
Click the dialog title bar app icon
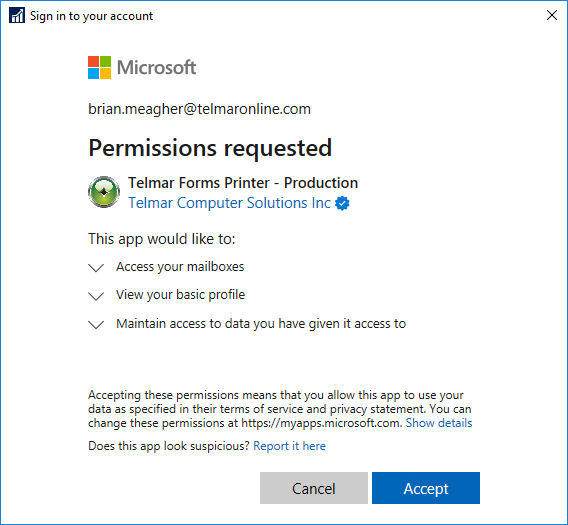click(17, 16)
